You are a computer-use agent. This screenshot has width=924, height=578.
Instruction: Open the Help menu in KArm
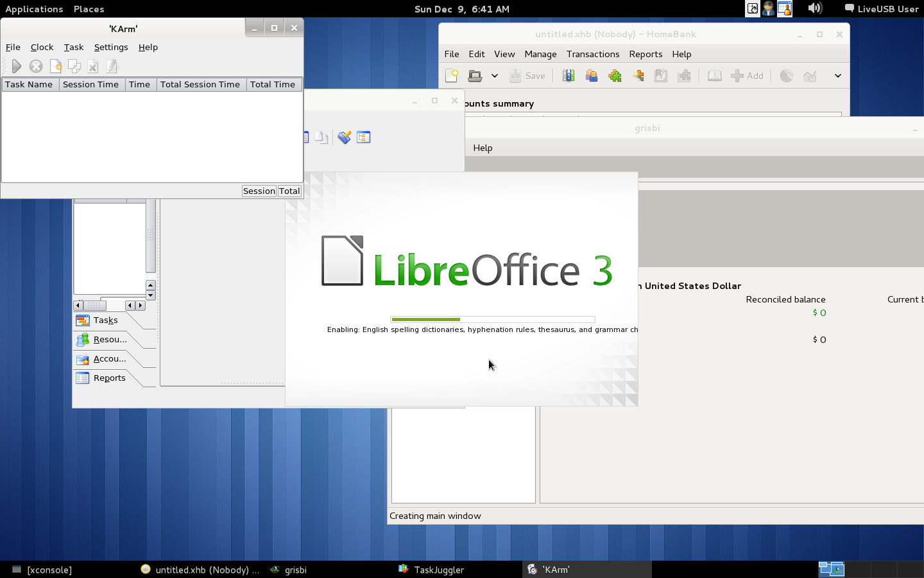[x=148, y=48]
